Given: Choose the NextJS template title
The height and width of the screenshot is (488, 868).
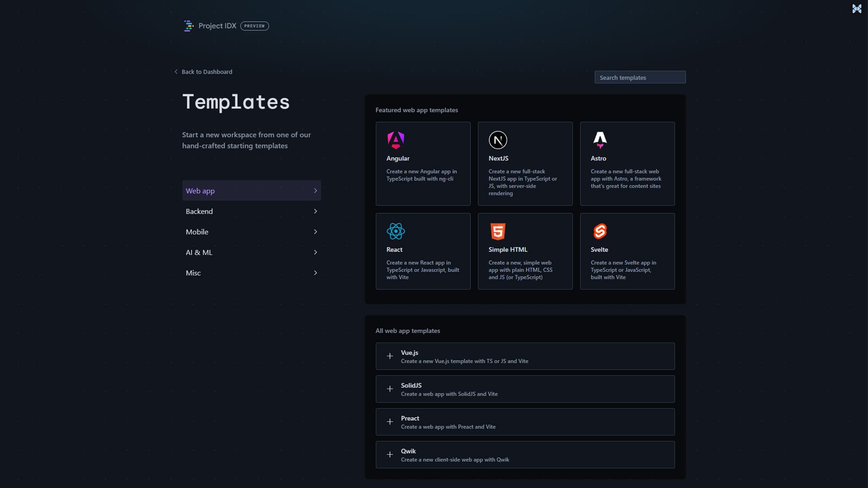Looking at the screenshot, I should [x=498, y=158].
